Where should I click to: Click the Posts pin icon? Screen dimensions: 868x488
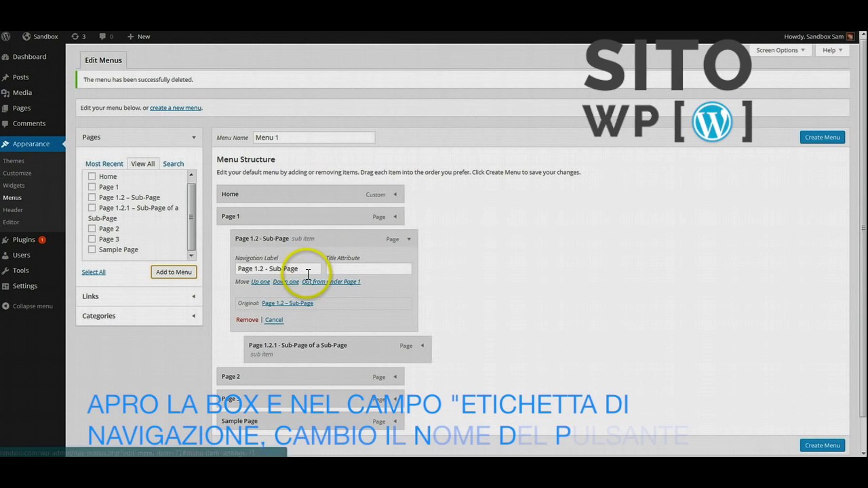(5, 77)
